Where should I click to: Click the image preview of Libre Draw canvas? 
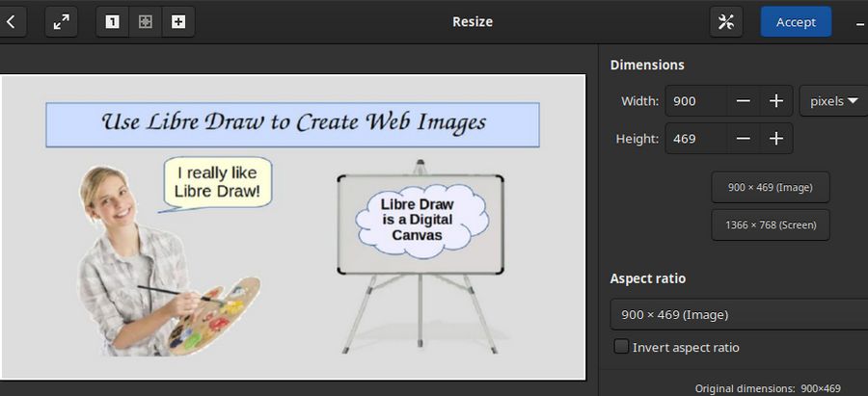tap(293, 227)
